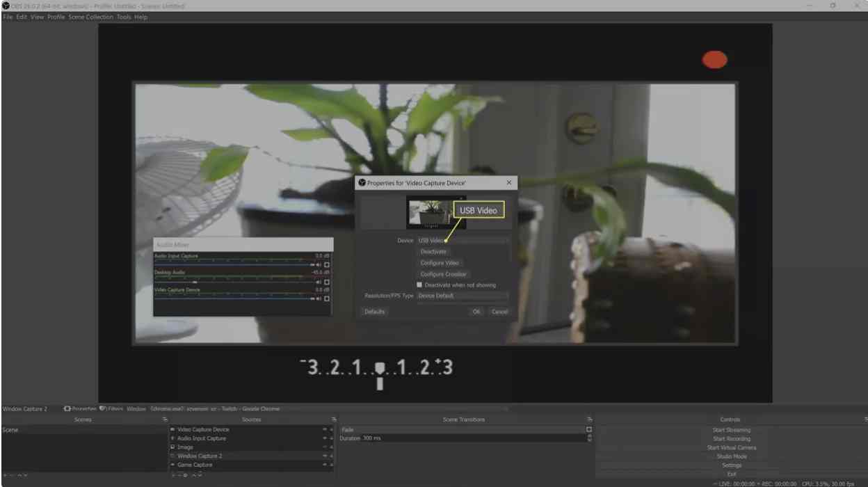Toggle visibility eye of Video Capture Device source
Image resolution: width=868 pixels, height=487 pixels.
click(324, 430)
